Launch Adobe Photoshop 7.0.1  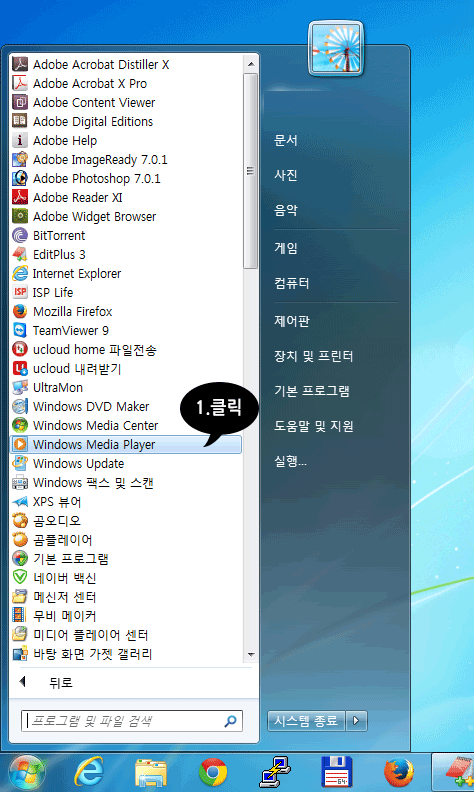[126, 178]
